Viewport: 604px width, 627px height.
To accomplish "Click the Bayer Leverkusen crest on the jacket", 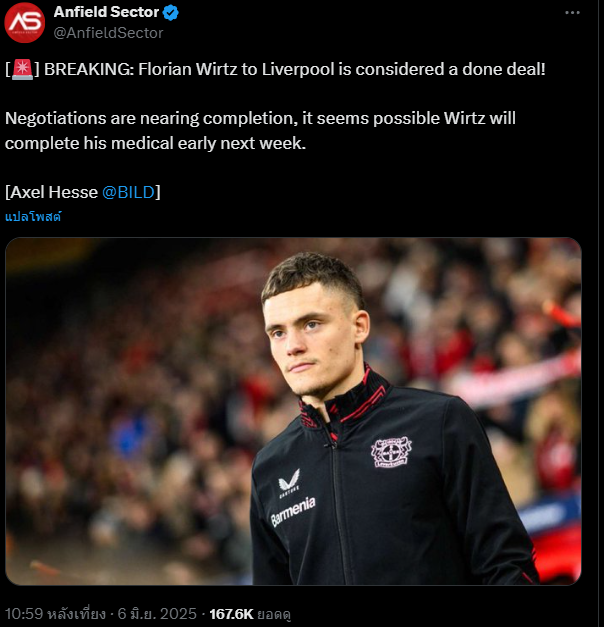I will click(x=390, y=452).
